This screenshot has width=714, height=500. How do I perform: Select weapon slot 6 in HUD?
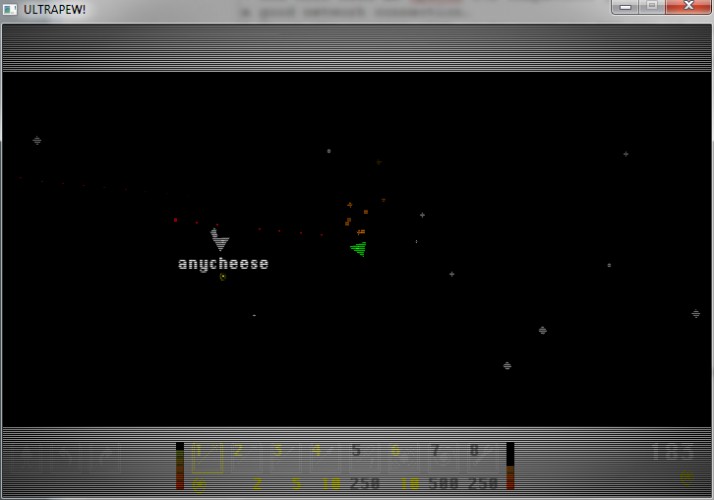click(x=403, y=458)
